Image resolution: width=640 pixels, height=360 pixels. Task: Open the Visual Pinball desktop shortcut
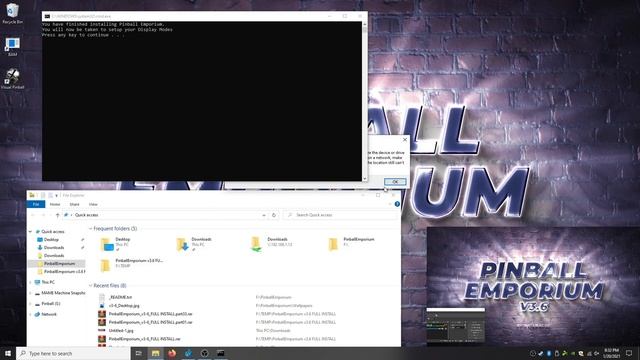pyautogui.click(x=12, y=79)
